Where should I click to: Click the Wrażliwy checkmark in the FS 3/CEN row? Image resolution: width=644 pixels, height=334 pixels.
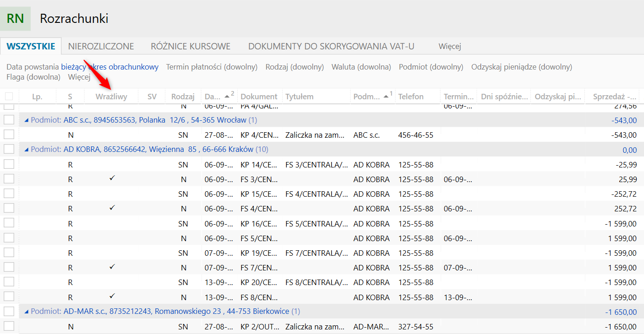pos(112,178)
